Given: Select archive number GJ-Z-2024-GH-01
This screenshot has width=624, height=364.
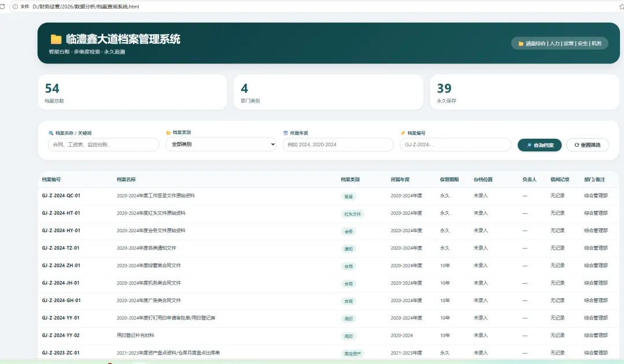Looking at the screenshot, I should pyautogui.click(x=61, y=300).
